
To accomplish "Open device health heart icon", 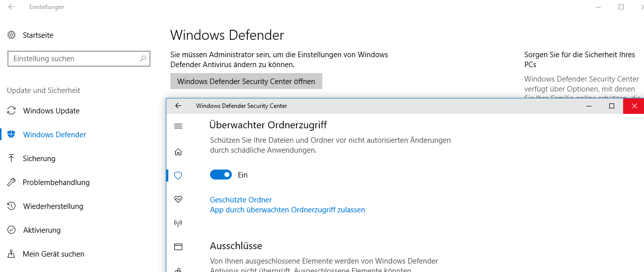I will 178,199.
